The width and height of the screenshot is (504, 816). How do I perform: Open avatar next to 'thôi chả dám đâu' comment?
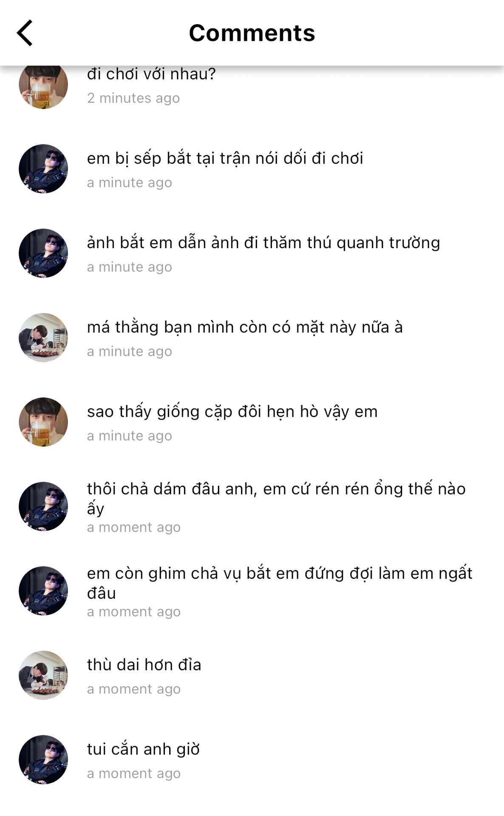click(43, 507)
